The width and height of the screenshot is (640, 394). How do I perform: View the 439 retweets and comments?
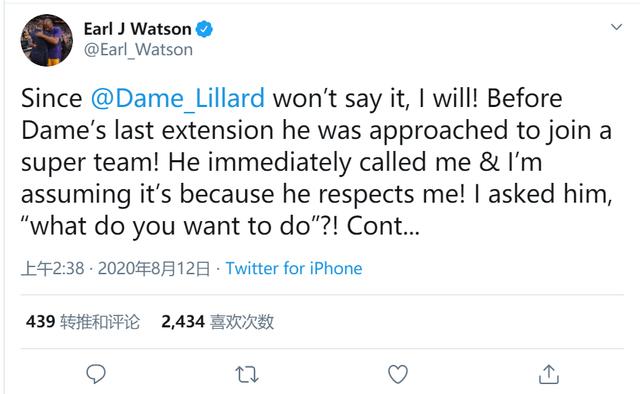pos(83,322)
